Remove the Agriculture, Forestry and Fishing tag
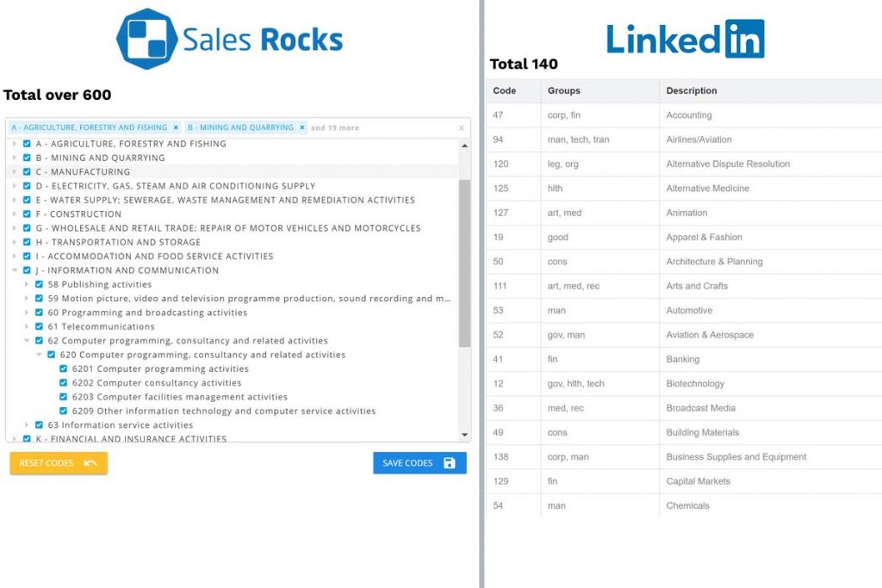 [x=176, y=127]
